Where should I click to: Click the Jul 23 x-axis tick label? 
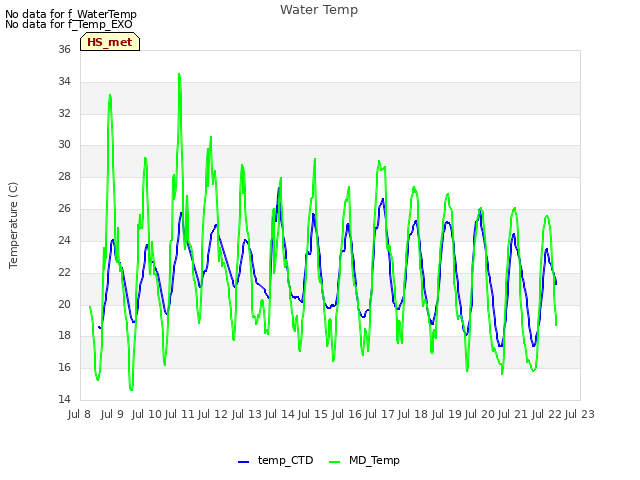[580, 414]
